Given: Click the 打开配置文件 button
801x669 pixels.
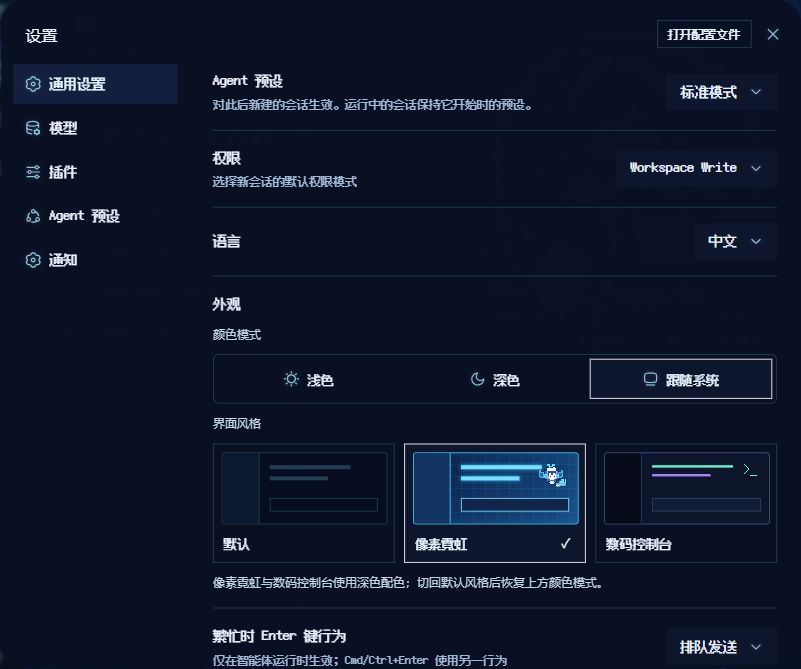Looking at the screenshot, I should pyautogui.click(x=704, y=34).
